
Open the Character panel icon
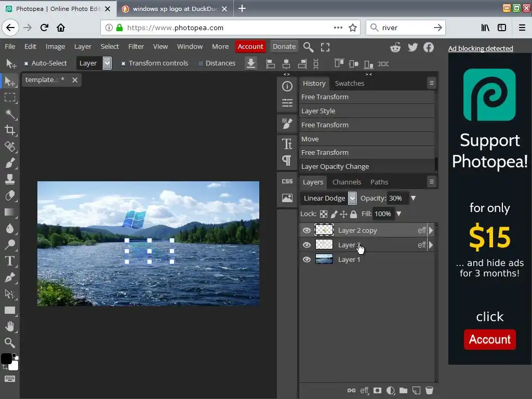click(287, 144)
